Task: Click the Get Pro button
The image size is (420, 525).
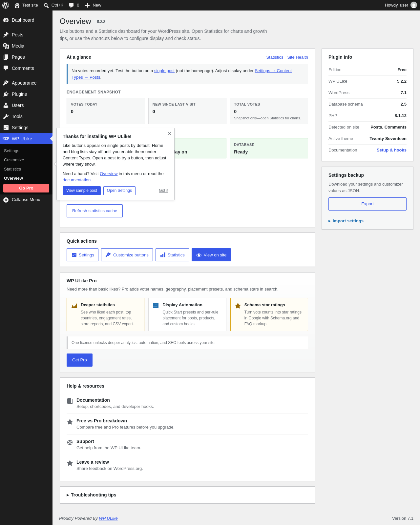Action: tap(79, 360)
